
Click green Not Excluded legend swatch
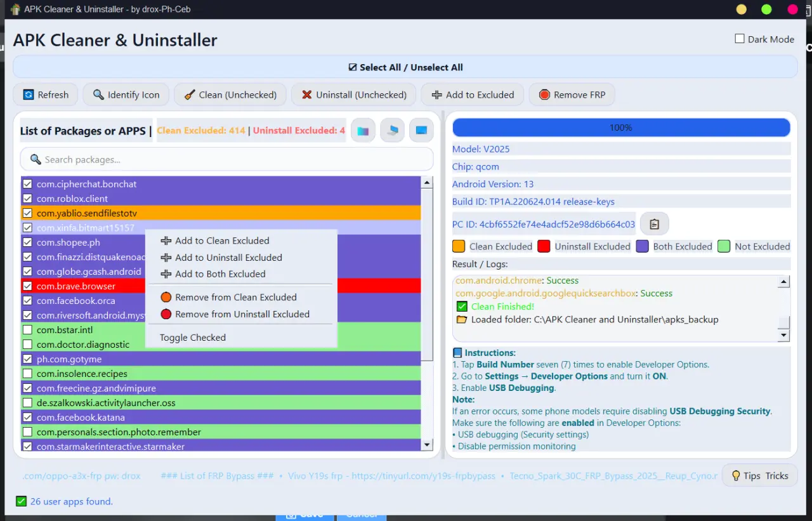coord(724,246)
